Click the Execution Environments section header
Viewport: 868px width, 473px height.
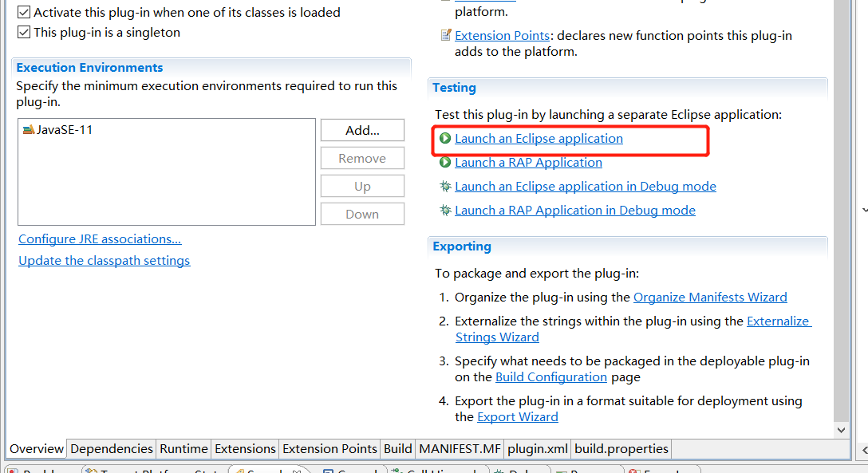pyautogui.click(x=89, y=68)
